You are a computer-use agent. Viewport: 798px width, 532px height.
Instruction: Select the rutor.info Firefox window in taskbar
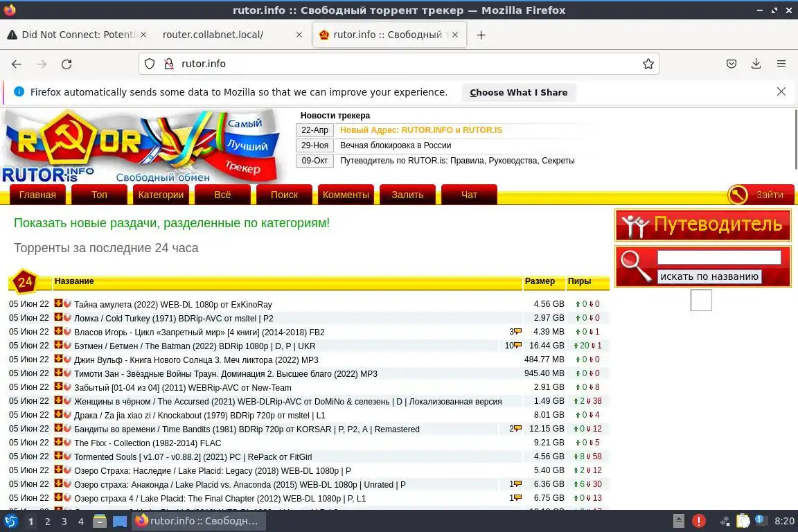198,521
